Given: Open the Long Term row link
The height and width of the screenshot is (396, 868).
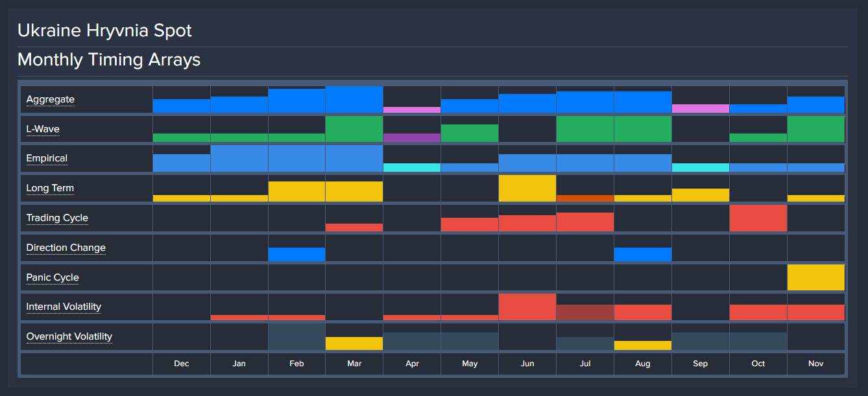Looking at the screenshot, I should point(50,188).
